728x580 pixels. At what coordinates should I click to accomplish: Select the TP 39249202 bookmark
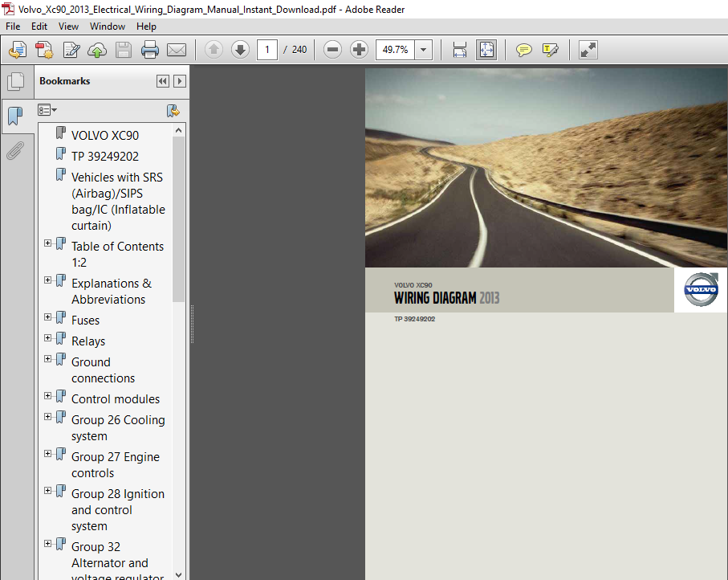(105, 156)
